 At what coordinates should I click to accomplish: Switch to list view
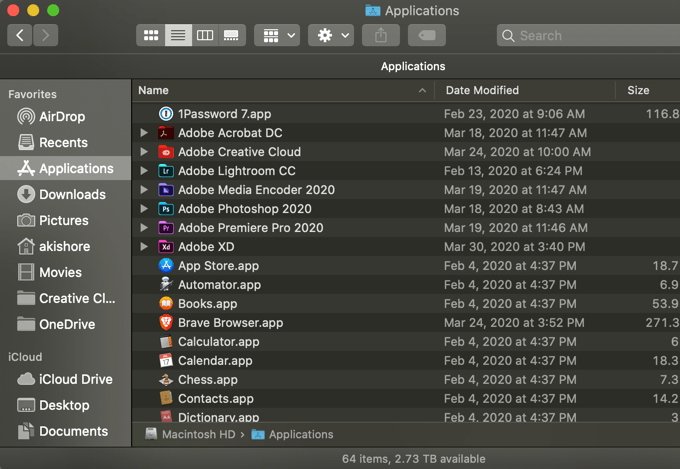(178, 35)
